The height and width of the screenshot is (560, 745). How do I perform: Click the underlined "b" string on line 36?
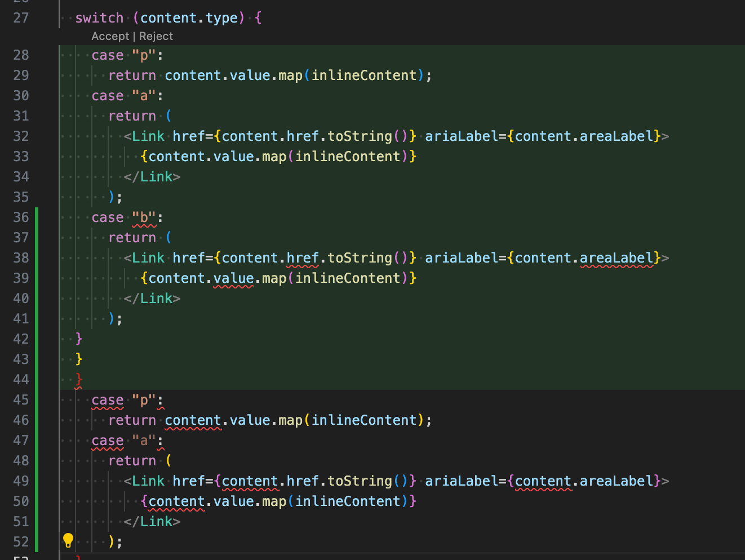[144, 217]
